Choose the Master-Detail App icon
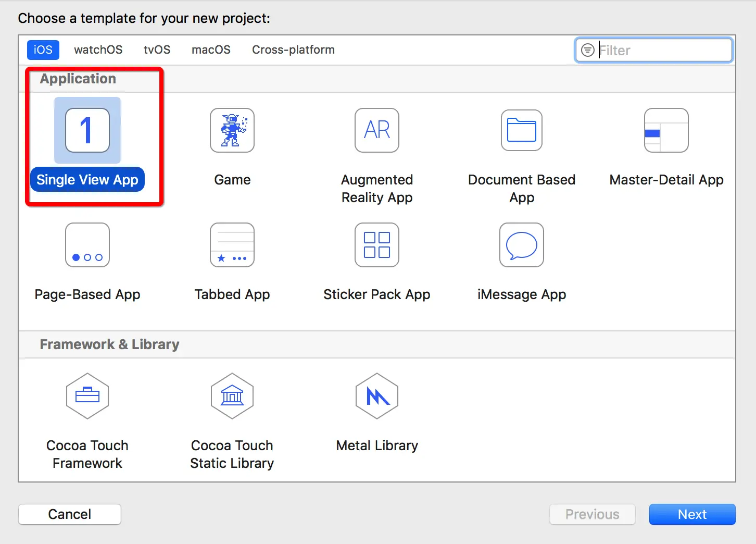This screenshot has width=756, height=544. click(666, 130)
